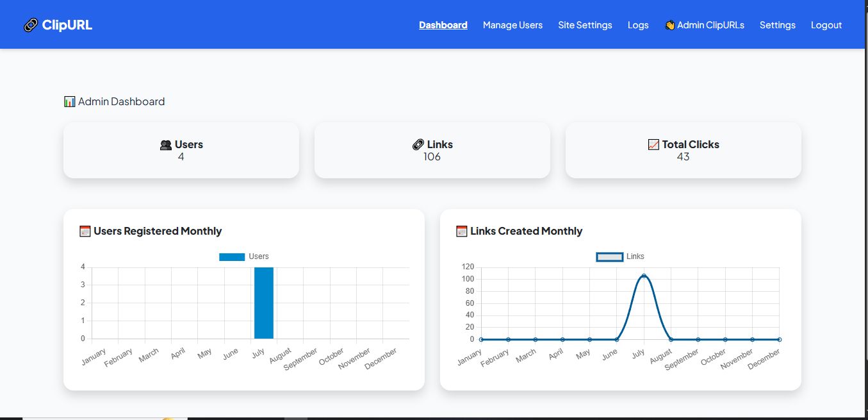Click the Total Clicks chart icon
Viewport: 868px width, 420px height.
pyautogui.click(x=653, y=145)
